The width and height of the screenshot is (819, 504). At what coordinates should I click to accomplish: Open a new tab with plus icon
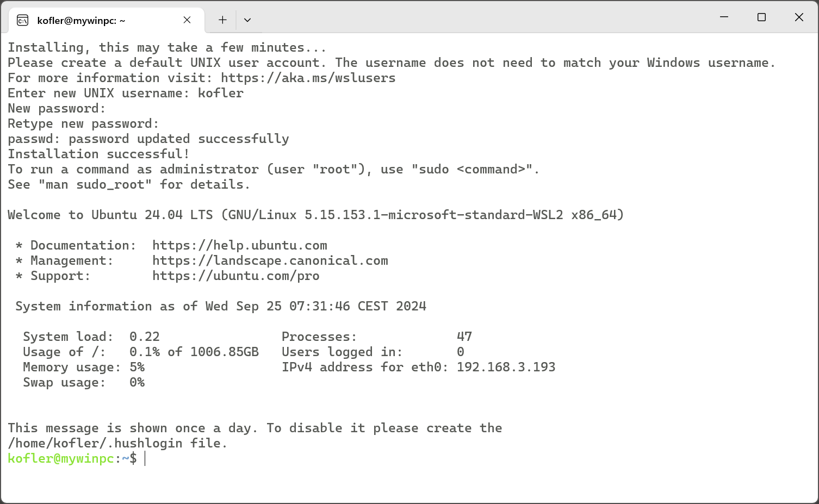[222, 20]
